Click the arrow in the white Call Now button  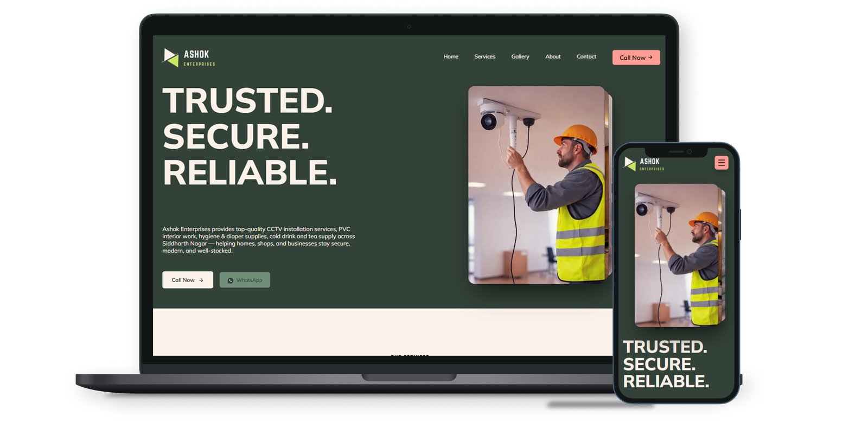[201, 280]
